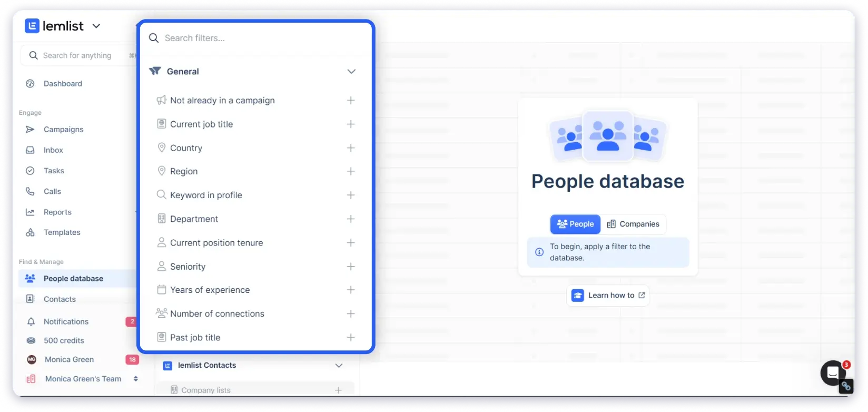Click the Dashboard gauge icon

pos(30,84)
